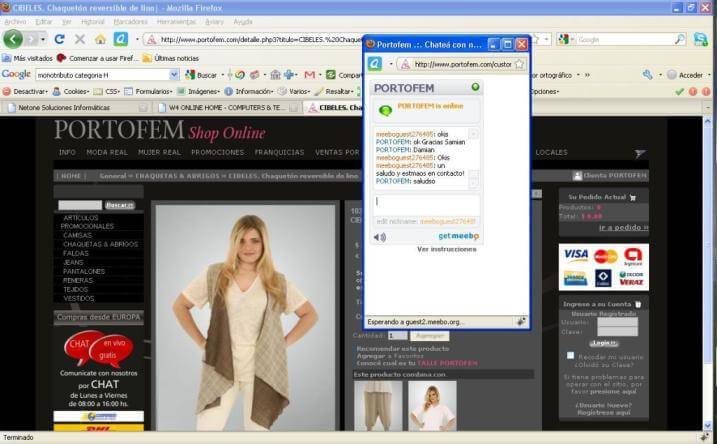Click the green check validation icon

point(680,91)
